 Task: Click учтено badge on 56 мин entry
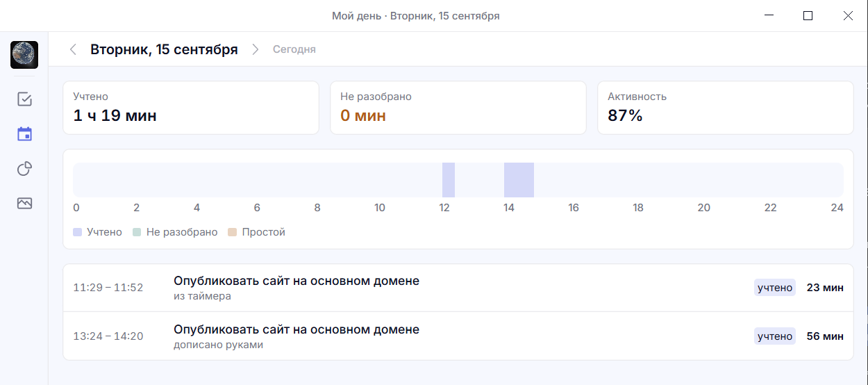[775, 336]
